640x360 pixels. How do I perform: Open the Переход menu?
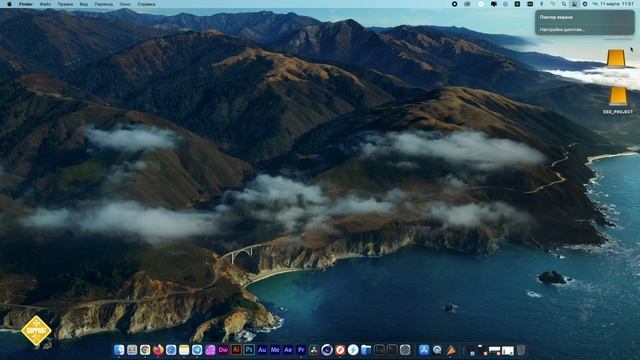pyautogui.click(x=104, y=4)
